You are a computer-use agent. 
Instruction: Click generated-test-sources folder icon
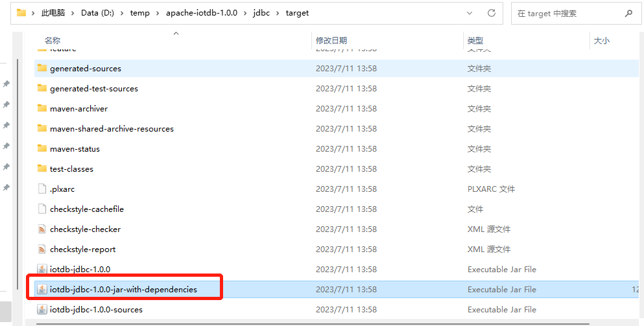(42, 88)
